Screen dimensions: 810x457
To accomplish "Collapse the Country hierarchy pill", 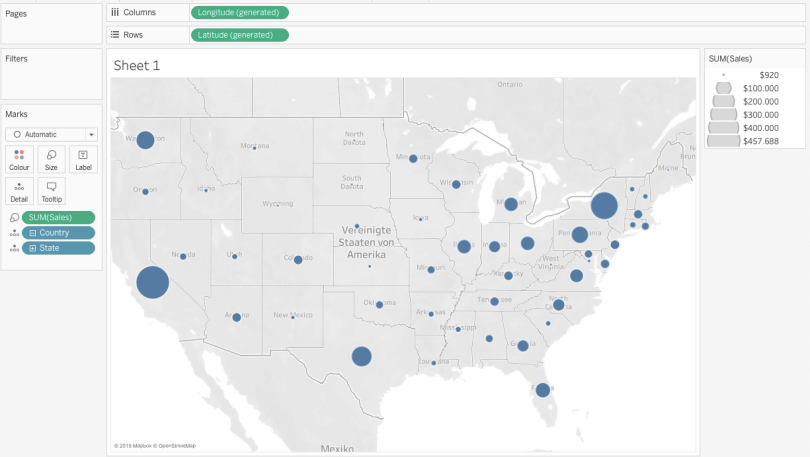I will [x=33, y=233].
